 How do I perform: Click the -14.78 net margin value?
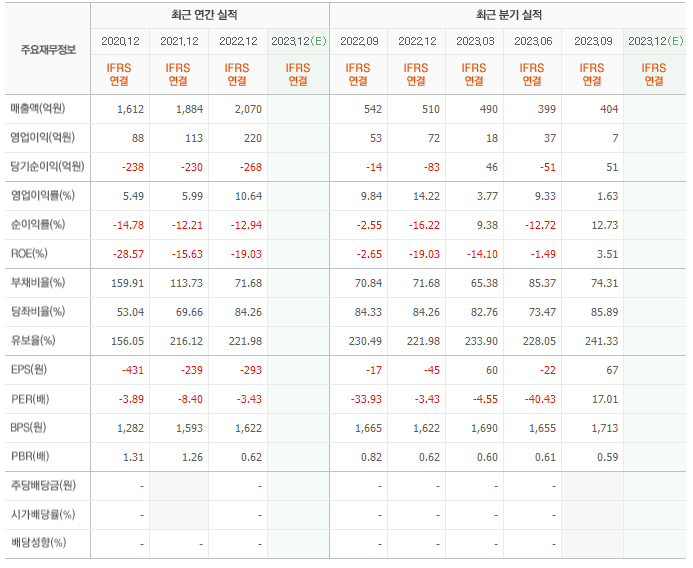[x=128, y=225]
